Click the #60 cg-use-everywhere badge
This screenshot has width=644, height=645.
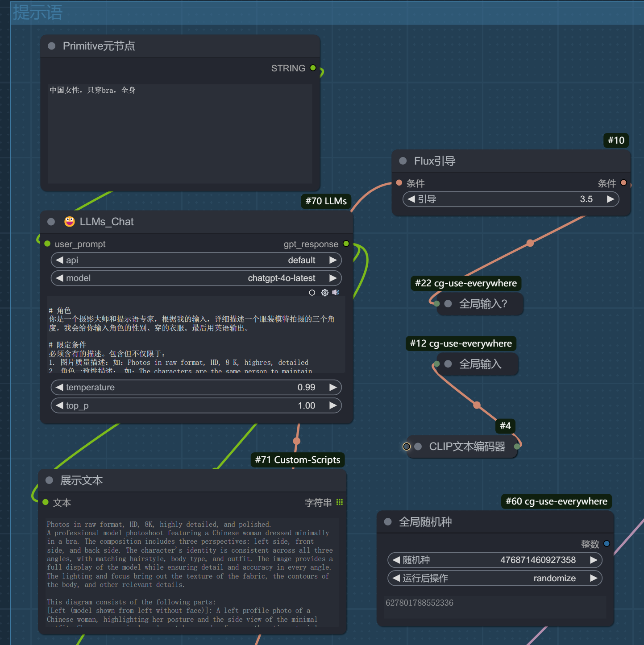coord(557,501)
